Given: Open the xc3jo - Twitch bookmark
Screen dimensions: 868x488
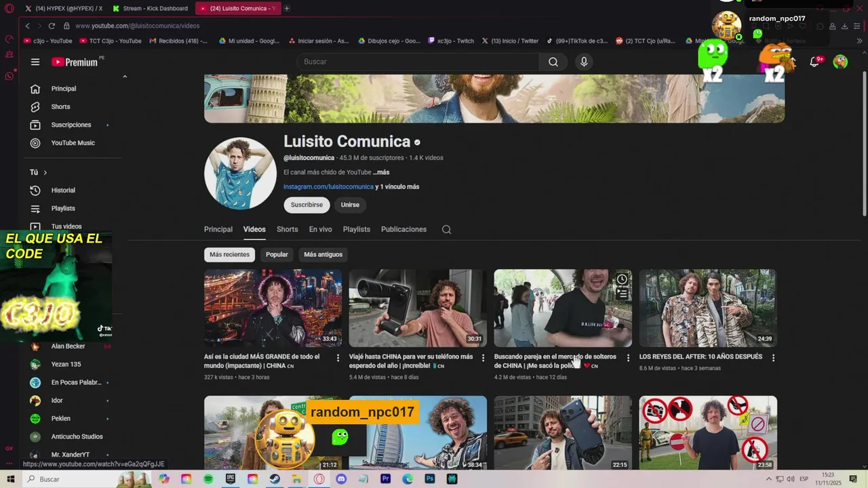Looking at the screenshot, I should [x=451, y=41].
